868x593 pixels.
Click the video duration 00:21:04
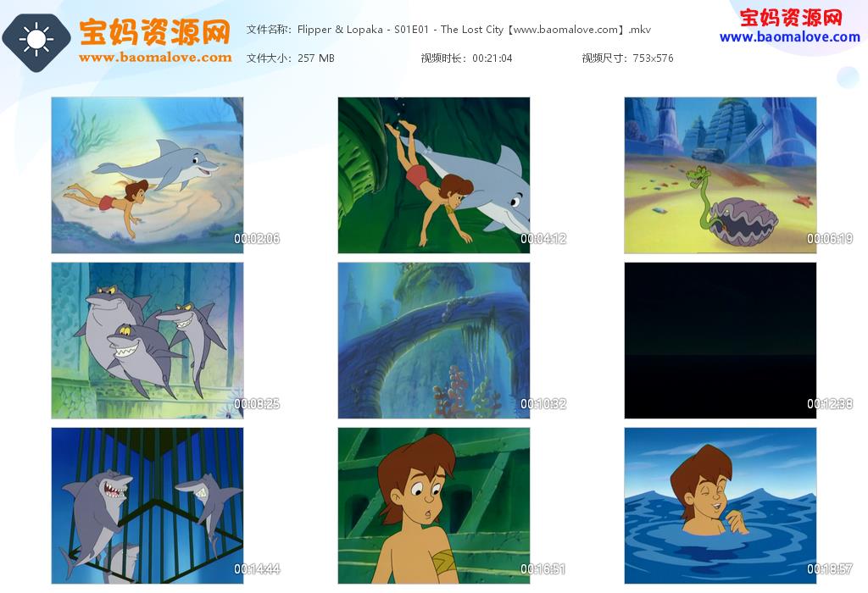pos(492,58)
